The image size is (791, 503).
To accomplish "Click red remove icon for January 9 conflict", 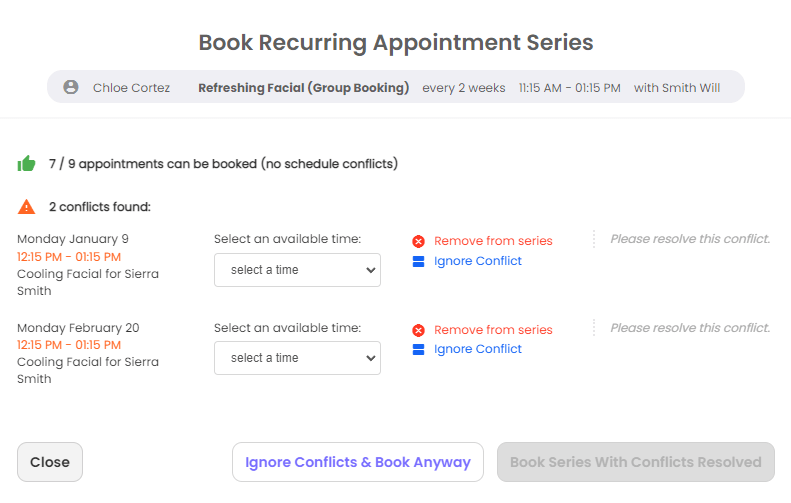I will pos(418,241).
